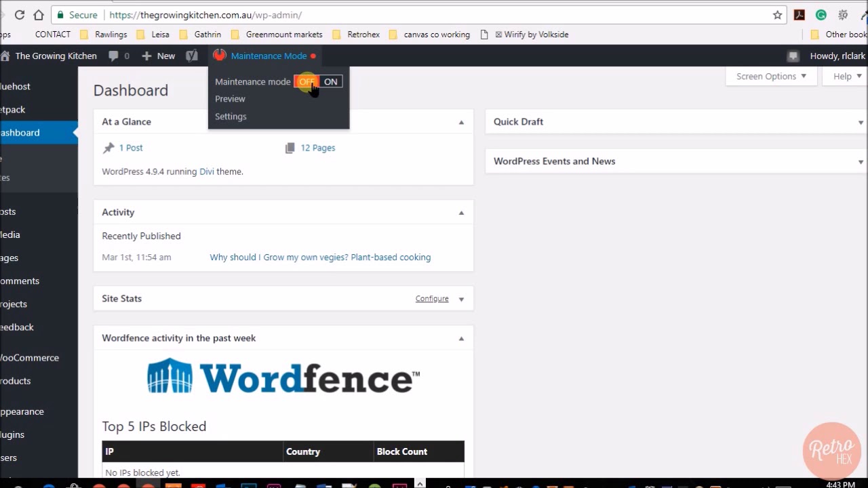868x488 pixels.
Task: Switch Maintenance mode to ON
Action: pyautogui.click(x=330, y=82)
